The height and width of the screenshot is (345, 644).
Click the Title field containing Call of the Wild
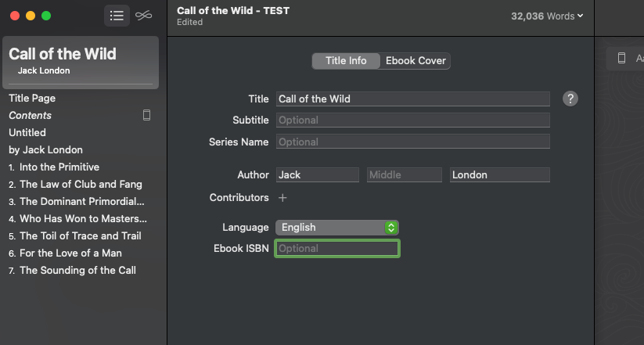click(412, 99)
